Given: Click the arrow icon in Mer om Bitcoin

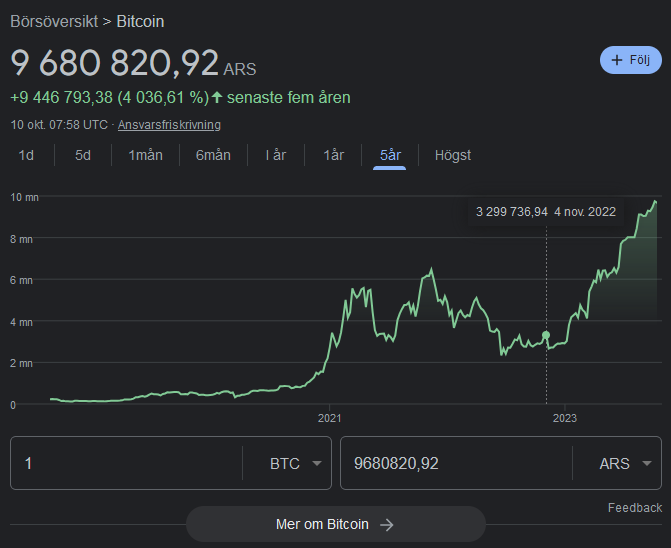Looking at the screenshot, I should tap(386, 524).
